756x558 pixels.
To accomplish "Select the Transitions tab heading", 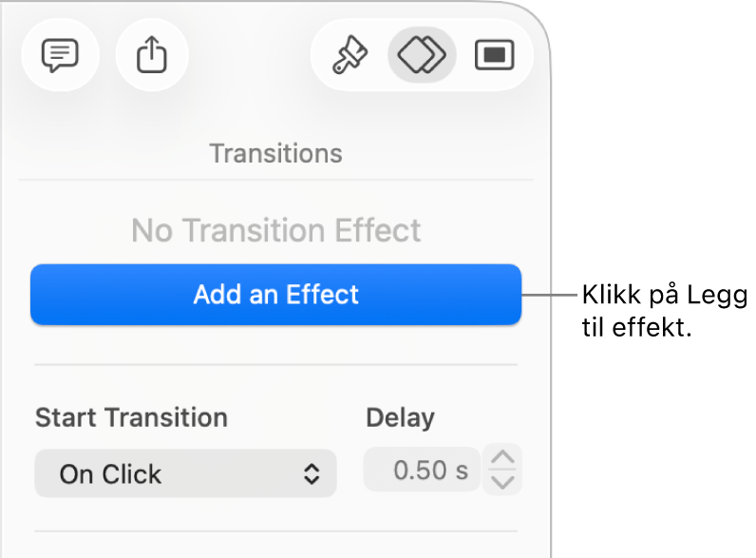I will [275, 153].
